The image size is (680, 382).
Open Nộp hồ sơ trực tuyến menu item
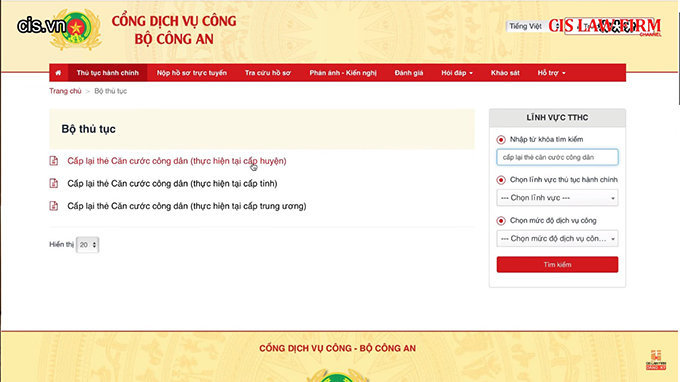coord(192,73)
